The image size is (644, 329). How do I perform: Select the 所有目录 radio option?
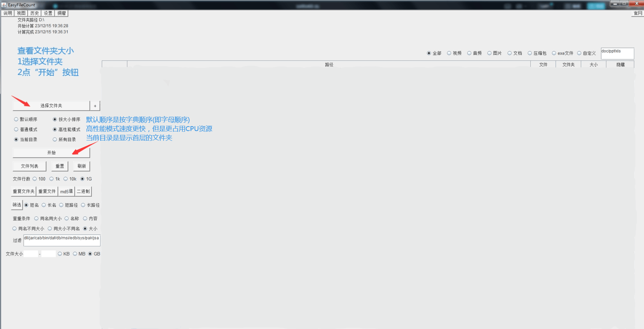tap(55, 140)
